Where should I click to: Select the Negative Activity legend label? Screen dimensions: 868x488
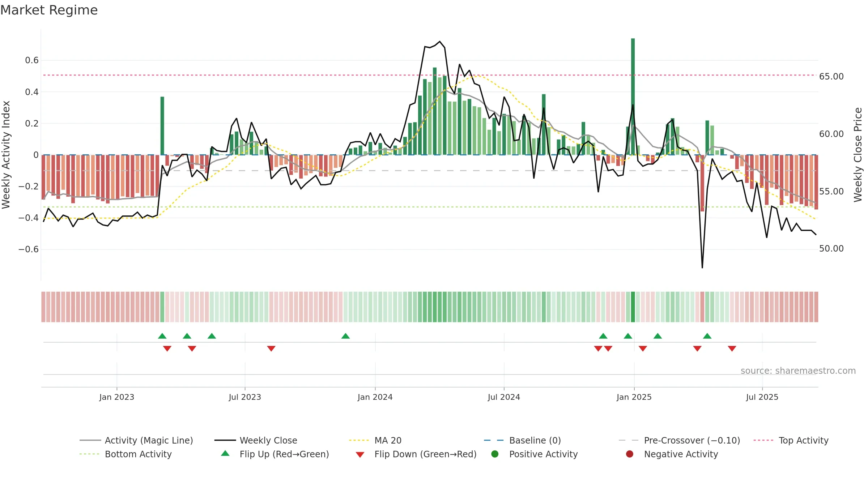point(681,454)
